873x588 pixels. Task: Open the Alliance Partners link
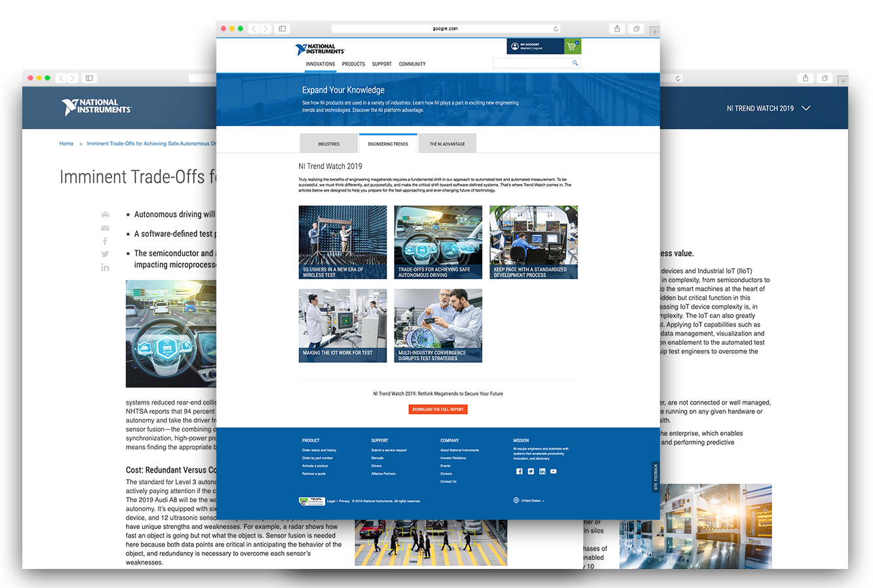click(x=383, y=474)
